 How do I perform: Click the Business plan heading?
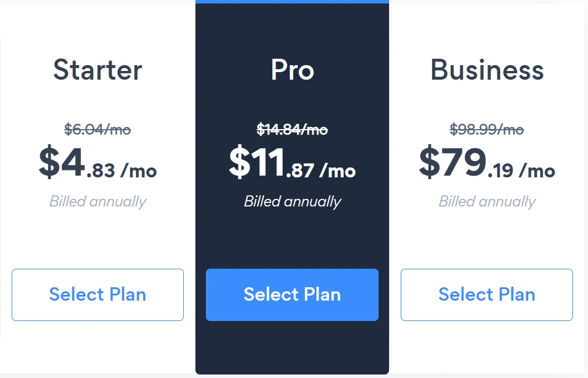[x=487, y=70]
